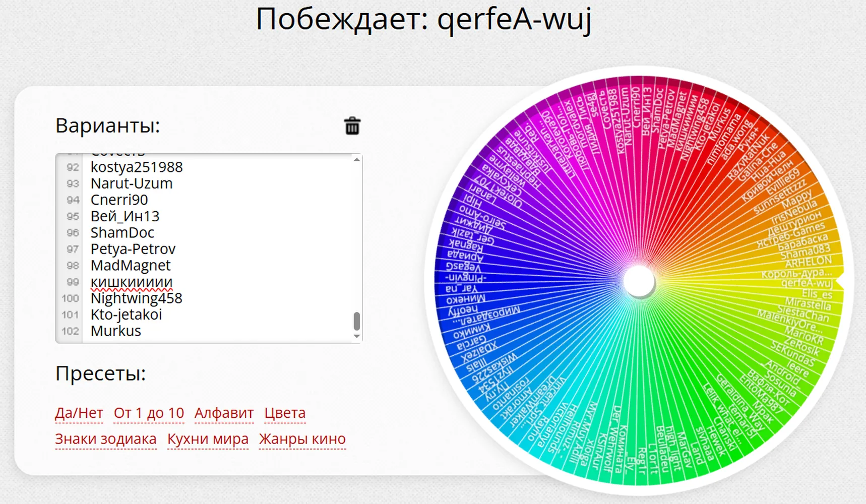This screenshot has height=504, width=866.
Task: Click the кишкиииии entry
Action: pos(132,282)
